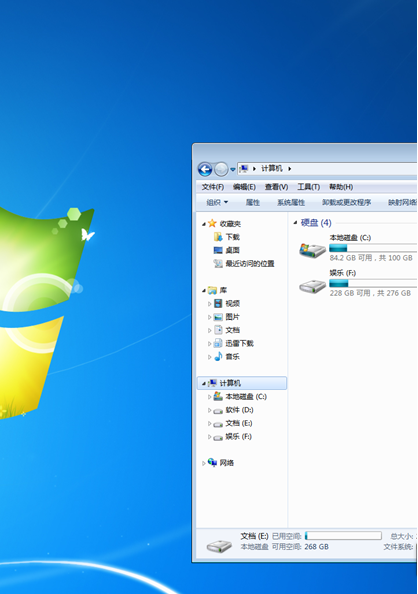Click the 映射网络 toolbar button

(402, 202)
